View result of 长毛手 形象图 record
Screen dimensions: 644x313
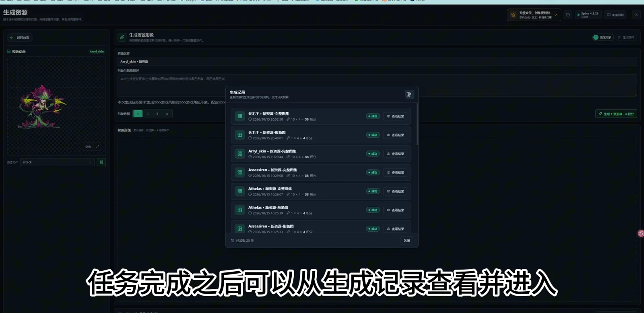395,135
